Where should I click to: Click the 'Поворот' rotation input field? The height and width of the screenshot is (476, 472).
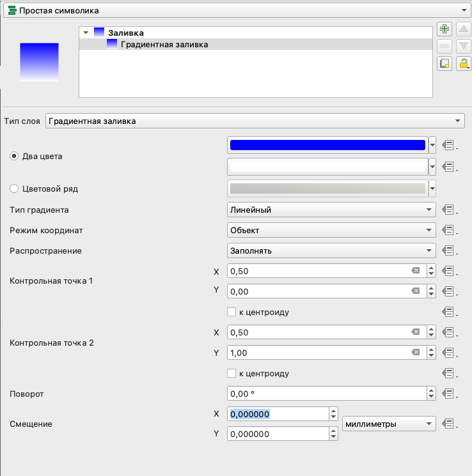click(326, 394)
